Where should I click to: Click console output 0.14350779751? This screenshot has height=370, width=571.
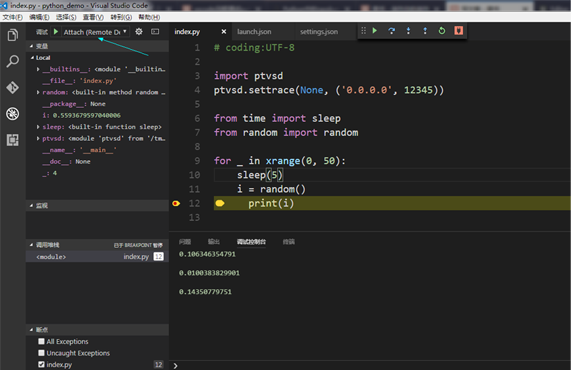click(x=205, y=292)
